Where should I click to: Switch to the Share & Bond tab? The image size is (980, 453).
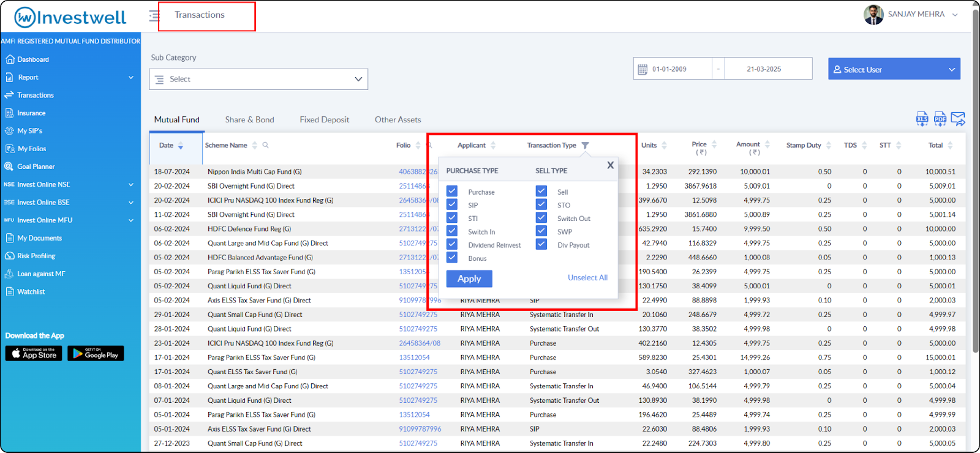click(x=249, y=119)
